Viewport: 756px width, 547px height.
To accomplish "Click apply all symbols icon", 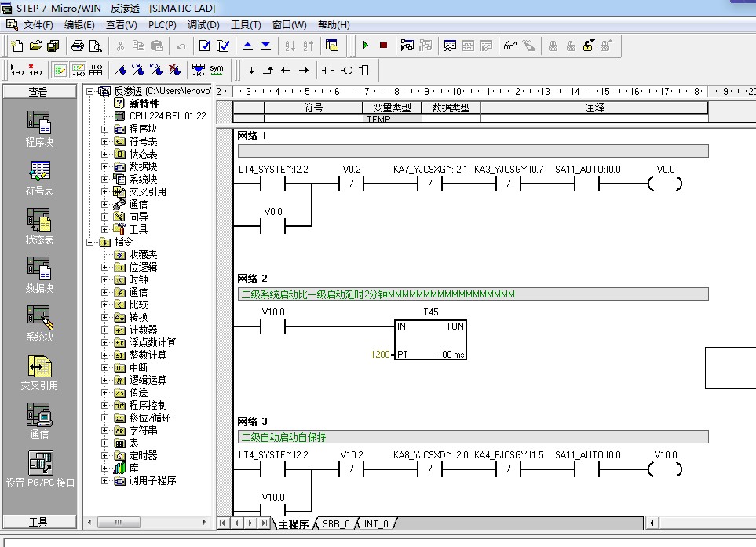I will [198, 71].
